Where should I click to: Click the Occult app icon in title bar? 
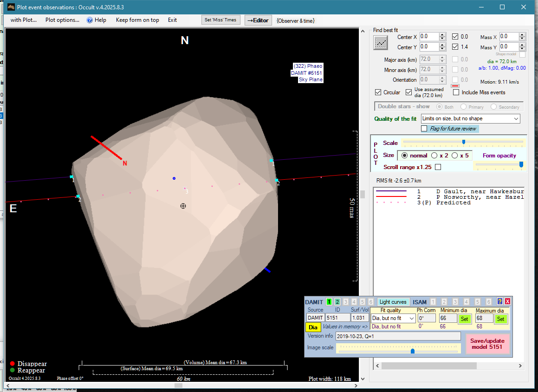coord(11,7)
